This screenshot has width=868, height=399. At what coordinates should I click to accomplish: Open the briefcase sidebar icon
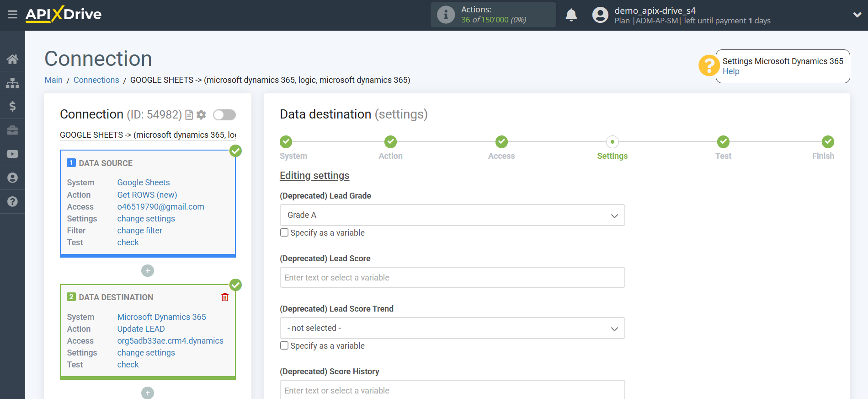[12, 130]
